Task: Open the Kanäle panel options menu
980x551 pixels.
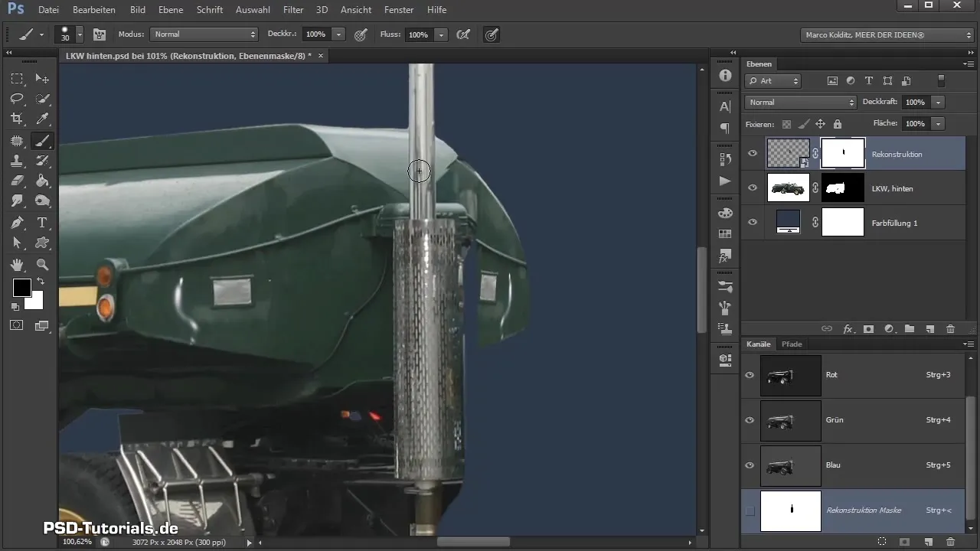Action: point(968,344)
